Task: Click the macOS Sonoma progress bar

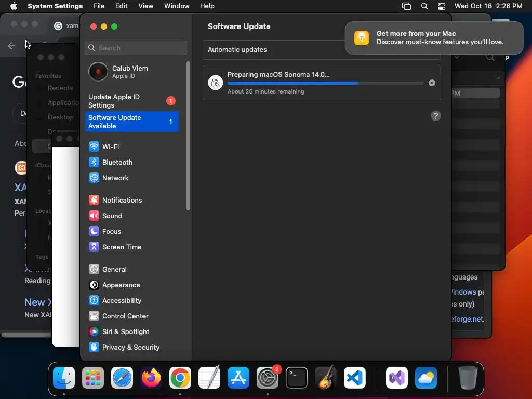Action: [x=325, y=83]
